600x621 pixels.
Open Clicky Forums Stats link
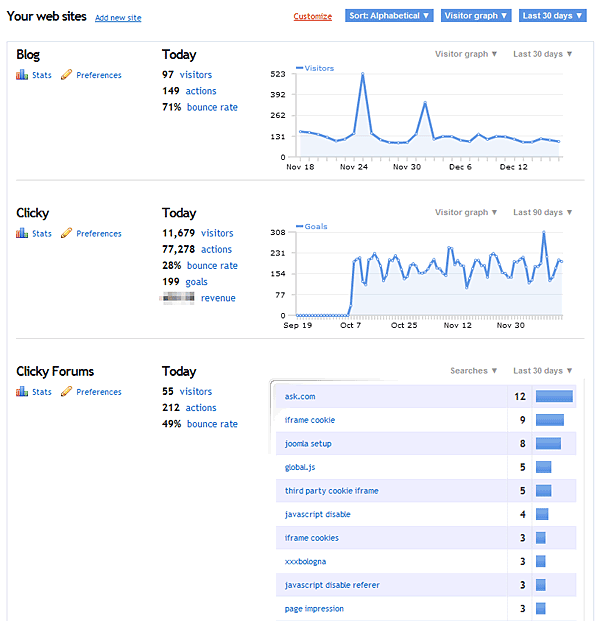click(x=42, y=392)
